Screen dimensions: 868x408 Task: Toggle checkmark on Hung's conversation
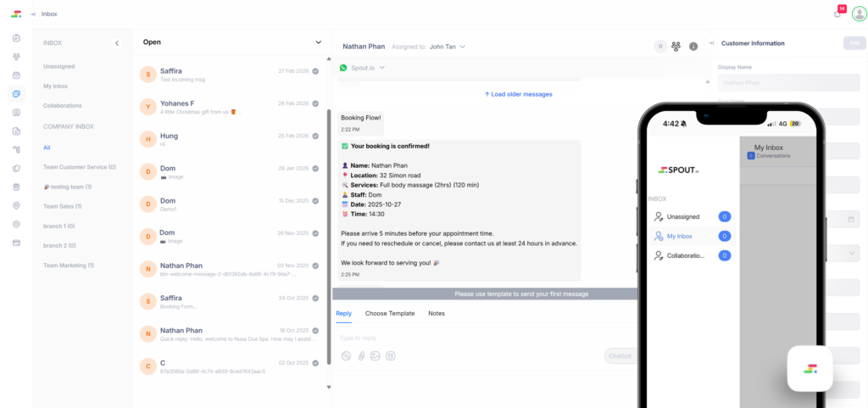[x=315, y=136]
